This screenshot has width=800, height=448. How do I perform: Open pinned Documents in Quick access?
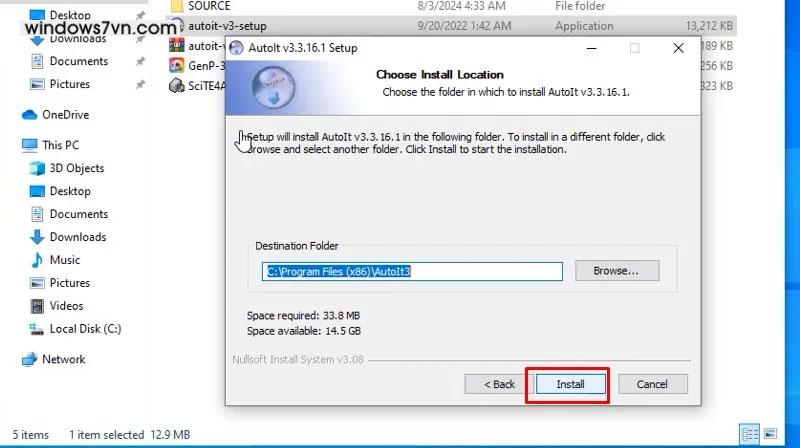pyautogui.click(x=79, y=61)
